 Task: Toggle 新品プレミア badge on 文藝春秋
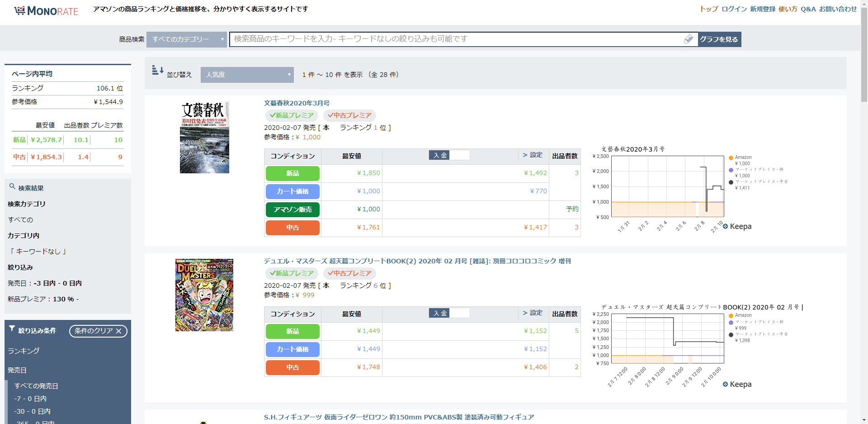coord(292,115)
